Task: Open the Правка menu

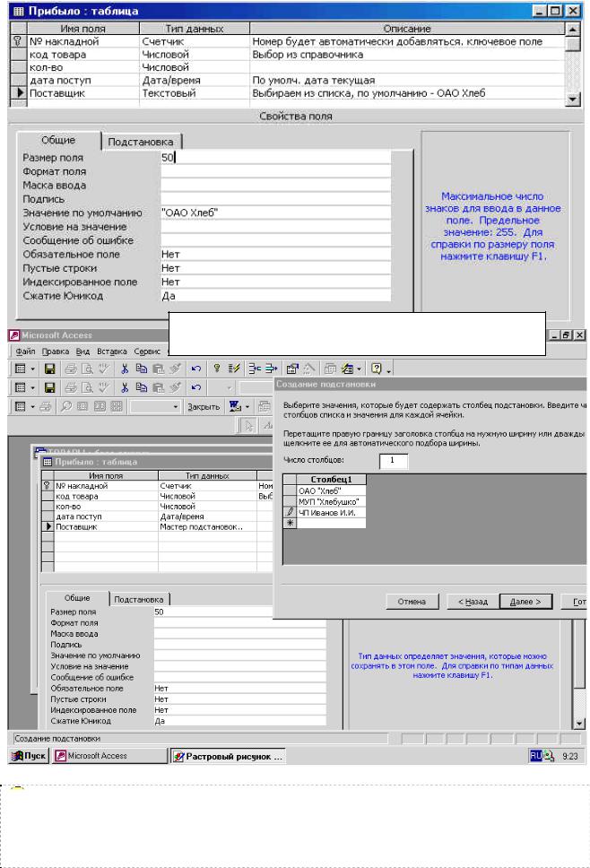Action: coord(56,352)
